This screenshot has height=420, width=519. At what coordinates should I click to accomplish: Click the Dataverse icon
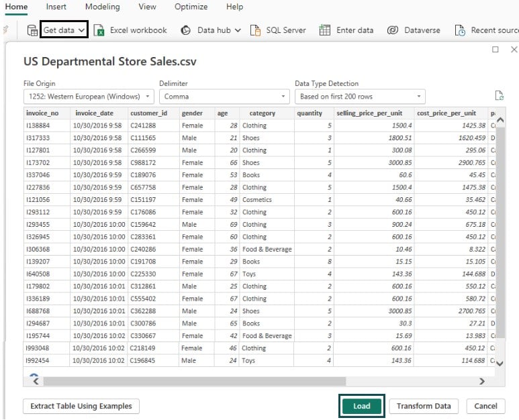click(393, 30)
